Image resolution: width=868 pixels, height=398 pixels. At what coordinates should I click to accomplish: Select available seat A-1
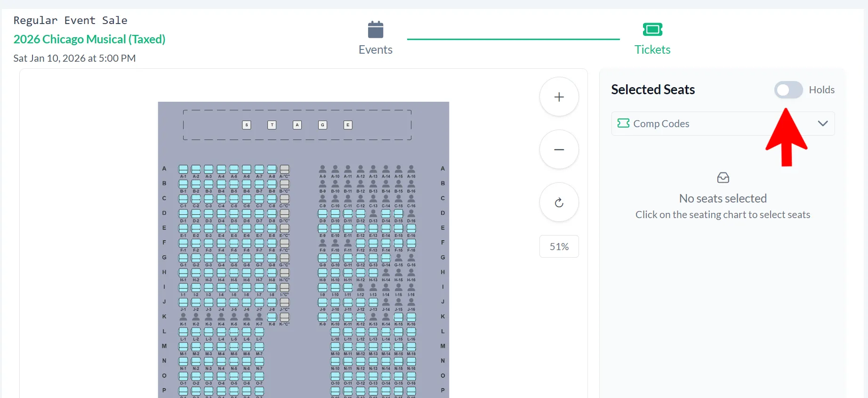183,169
